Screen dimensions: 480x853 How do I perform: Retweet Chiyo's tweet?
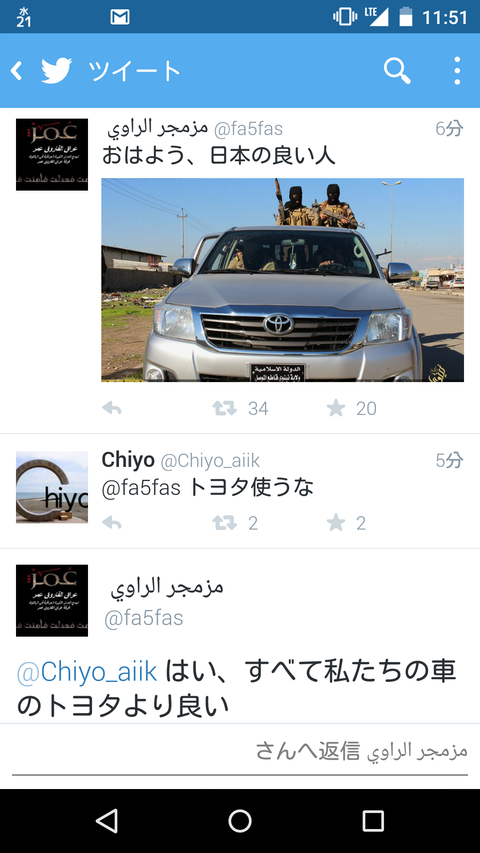pos(224,523)
